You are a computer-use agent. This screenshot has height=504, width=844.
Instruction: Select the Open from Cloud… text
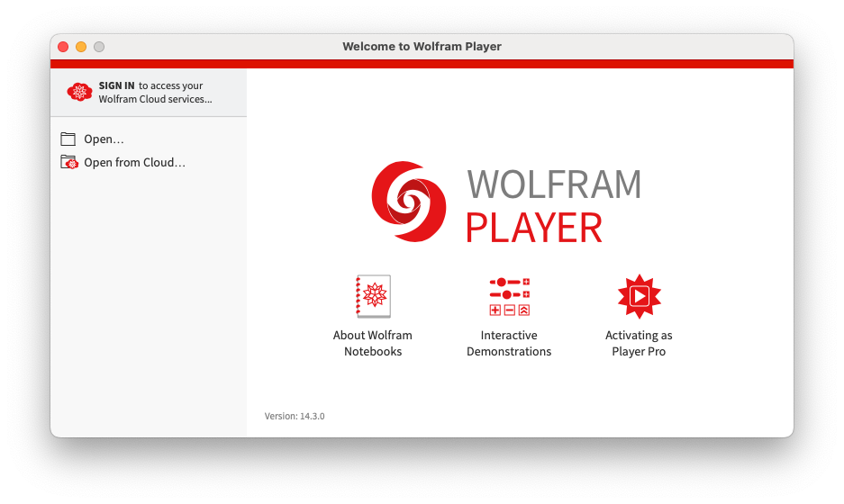coord(134,162)
